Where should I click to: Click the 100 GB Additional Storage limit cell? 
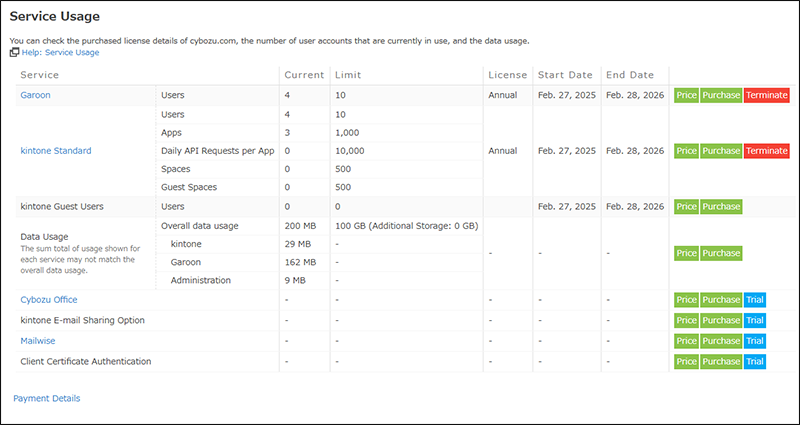[x=407, y=226]
